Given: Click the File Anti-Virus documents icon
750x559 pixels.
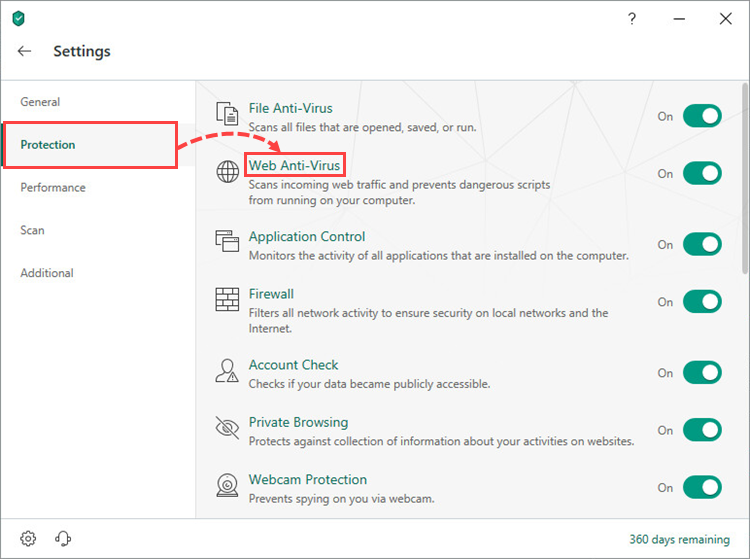Looking at the screenshot, I should tap(227, 113).
